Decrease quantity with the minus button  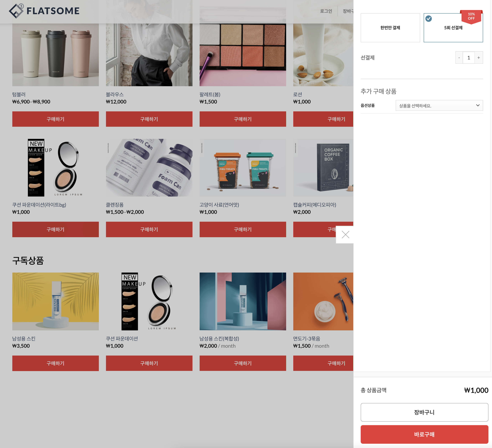459,58
